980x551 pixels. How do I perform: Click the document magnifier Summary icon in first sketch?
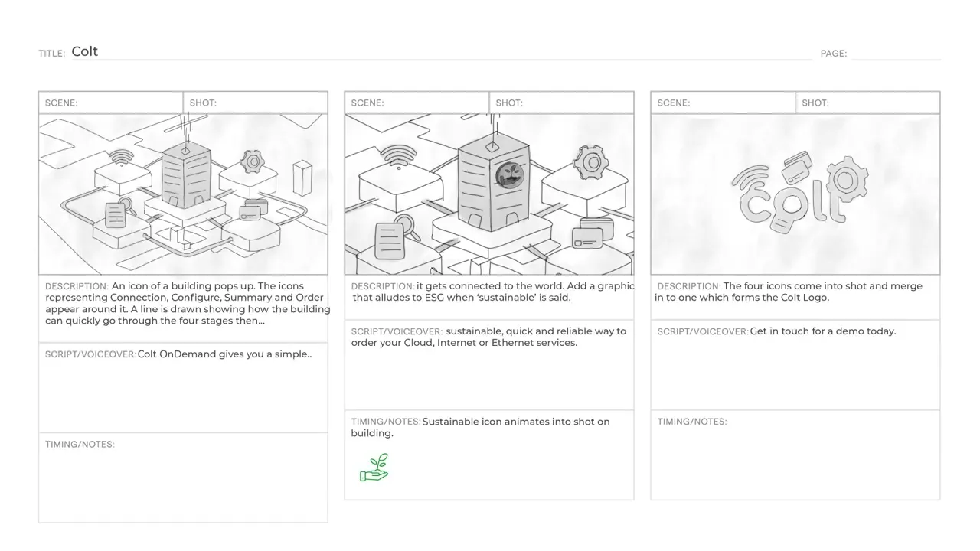click(x=119, y=211)
